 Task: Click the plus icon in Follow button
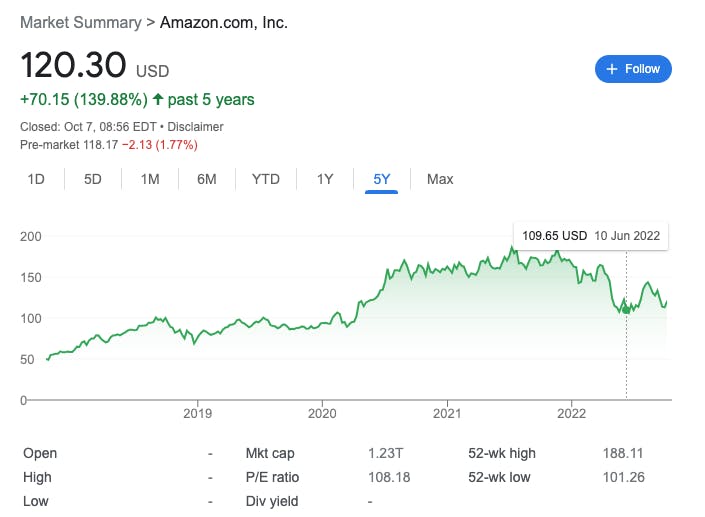(612, 69)
